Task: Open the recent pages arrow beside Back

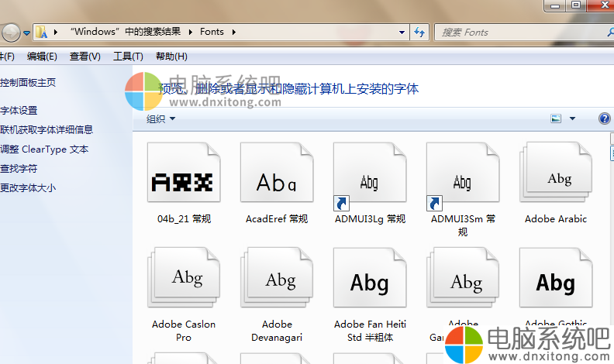Action: click(26, 33)
